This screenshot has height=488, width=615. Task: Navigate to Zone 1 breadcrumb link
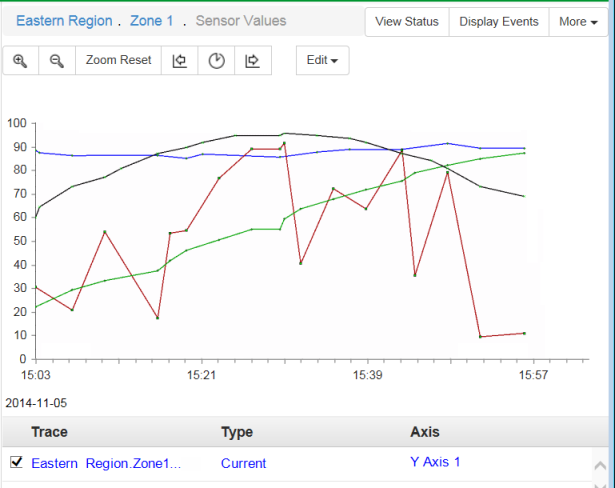pyautogui.click(x=151, y=21)
